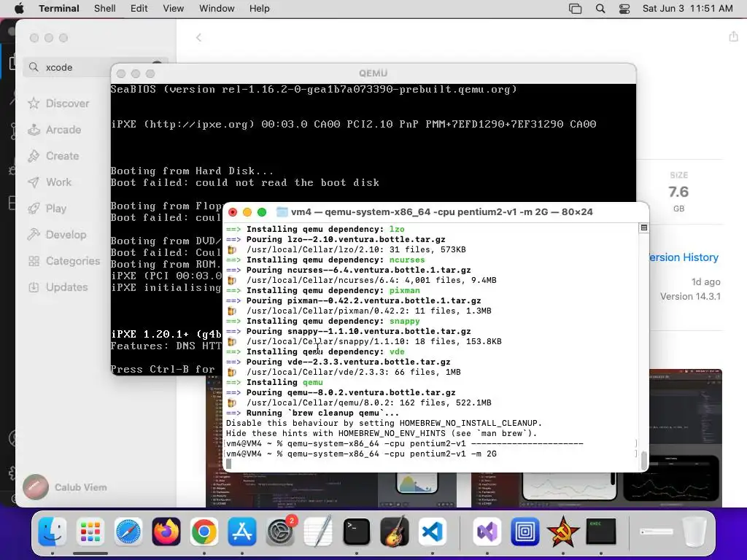Click 'Boot failed: could not read the boot disk'
The width and height of the screenshot is (747, 560).
pyautogui.click(x=245, y=182)
